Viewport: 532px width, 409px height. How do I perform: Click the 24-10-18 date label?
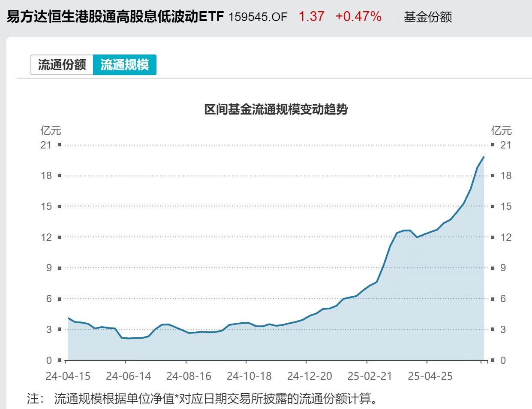tap(249, 376)
